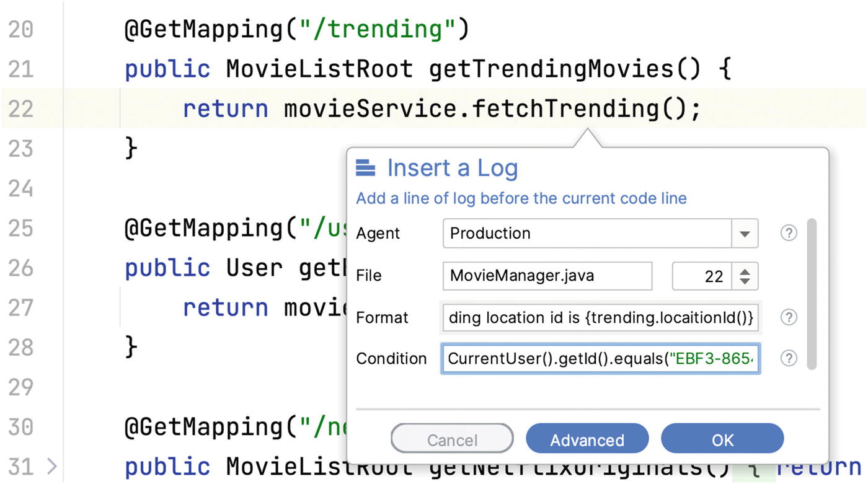Image resolution: width=868 pixels, height=484 pixels.
Task: Click the Insert a Log header icon
Action: [x=366, y=168]
